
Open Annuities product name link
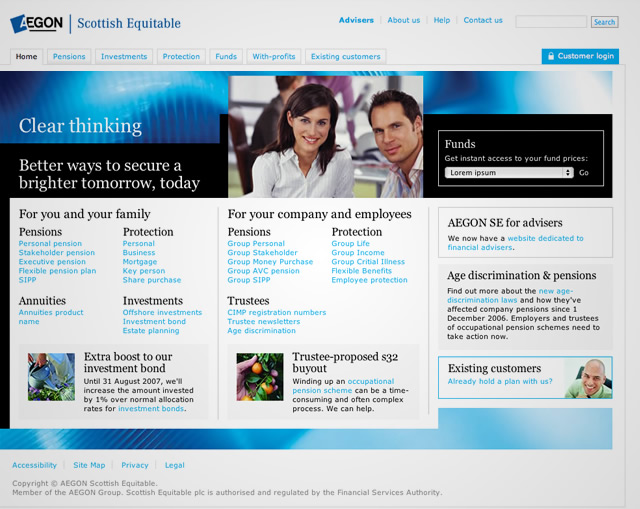tap(51, 317)
